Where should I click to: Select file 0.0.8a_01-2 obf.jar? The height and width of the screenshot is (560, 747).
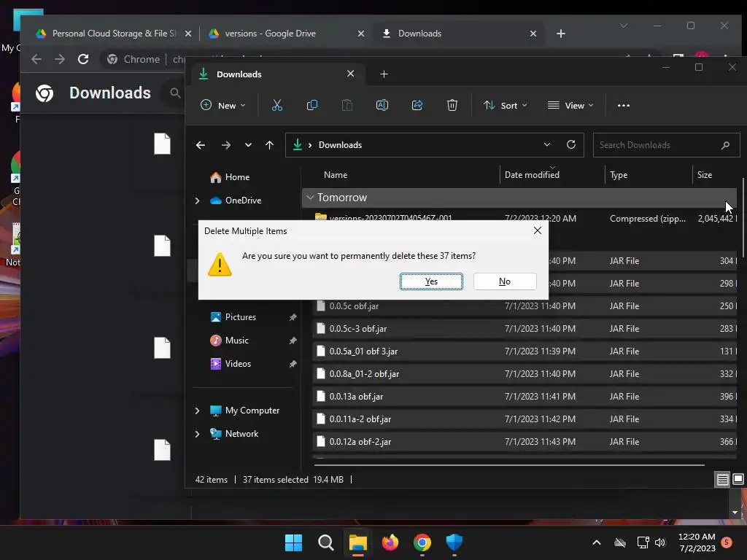point(524,374)
